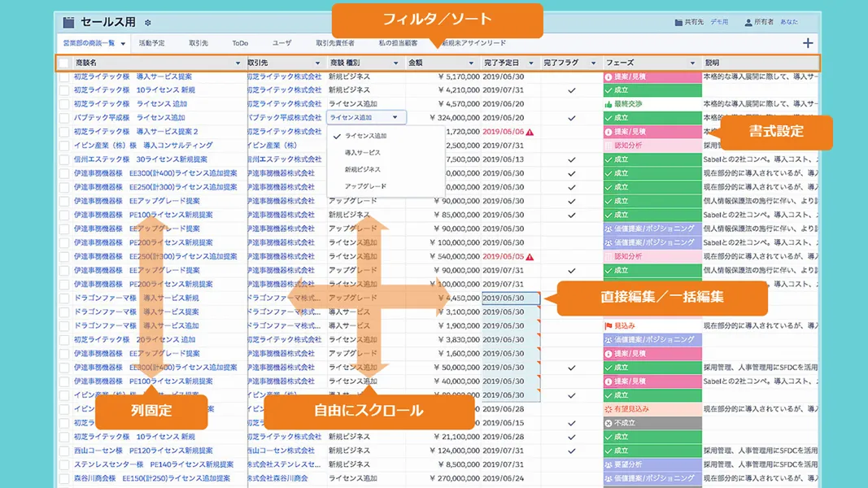Click 提案/見積 icon in 初芝ライテック 導入サービス提案 row
The height and width of the screenshot is (488, 868).
[x=608, y=76]
